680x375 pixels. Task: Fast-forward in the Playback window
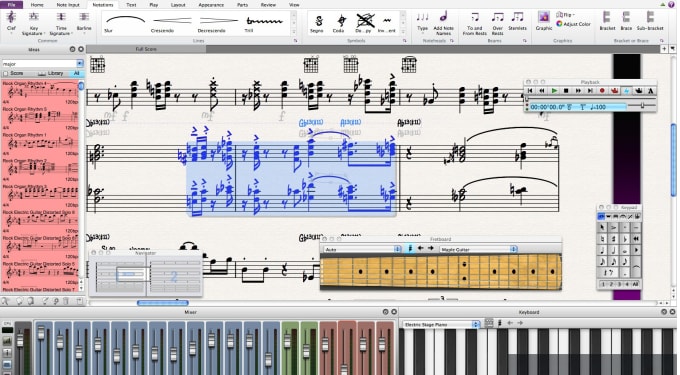[578, 91]
